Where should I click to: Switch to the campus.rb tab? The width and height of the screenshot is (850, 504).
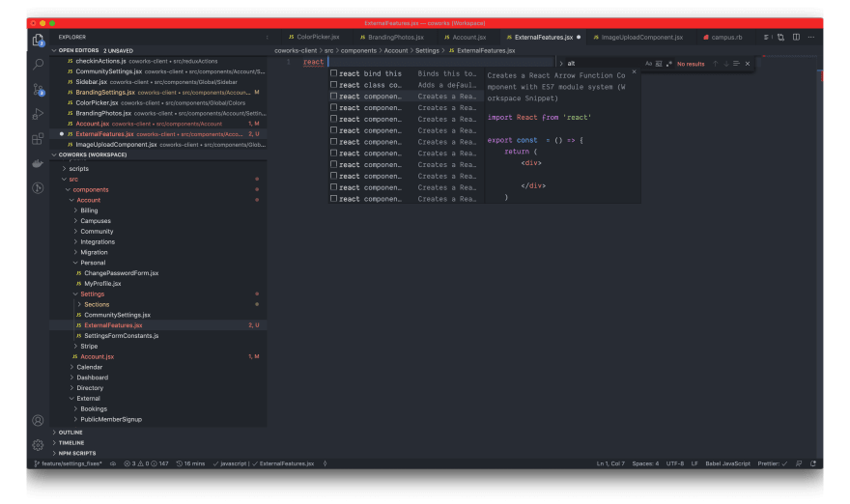(722, 37)
